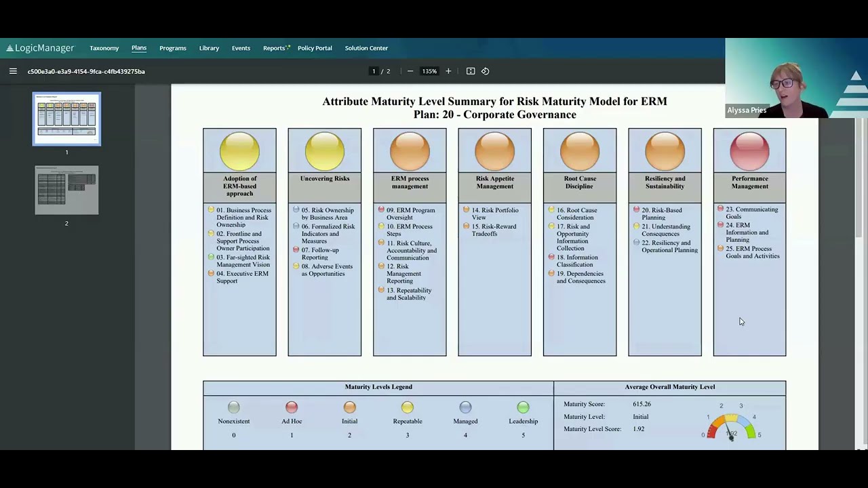Click '23. Communicating Goals'

pyautogui.click(x=752, y=213)
